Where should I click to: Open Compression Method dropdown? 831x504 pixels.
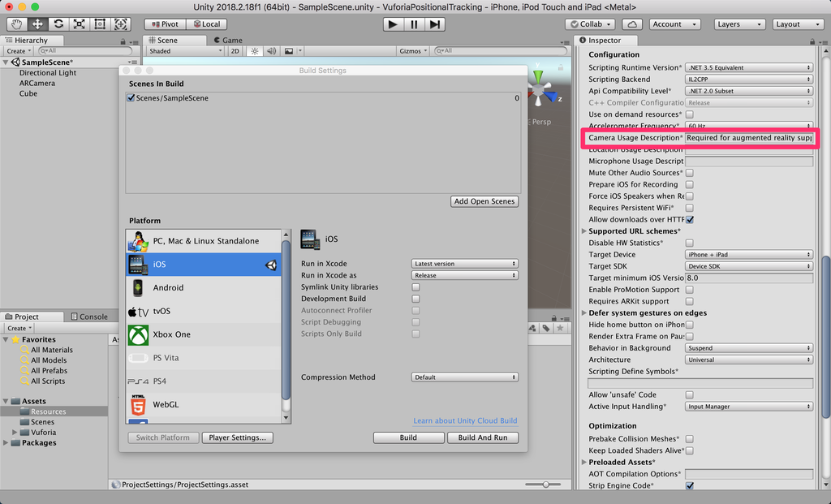pos(464,377)
